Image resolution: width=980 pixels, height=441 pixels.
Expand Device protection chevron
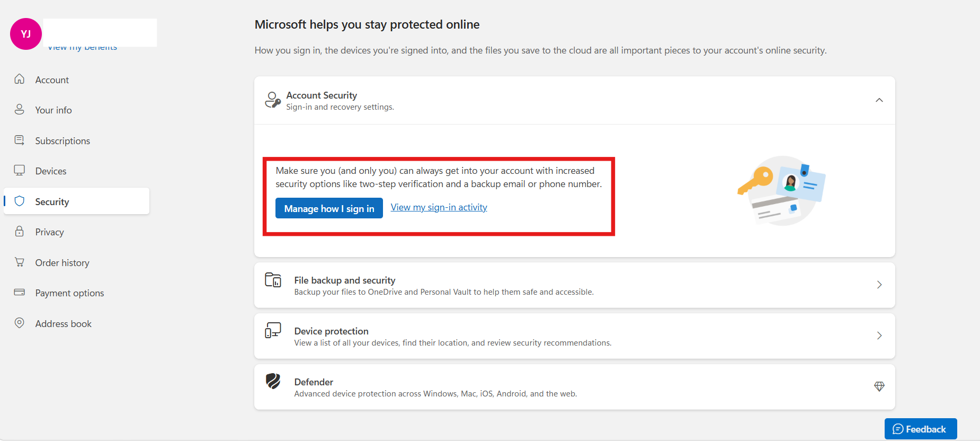pos(879,336)
